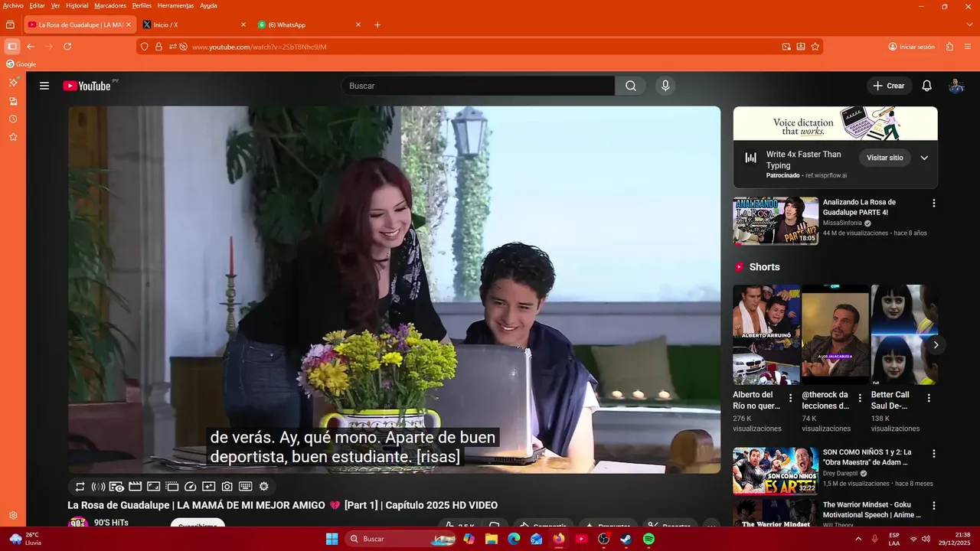Open Spotify from the taskbar
This screenshot has height=551, width=980.
648,539
